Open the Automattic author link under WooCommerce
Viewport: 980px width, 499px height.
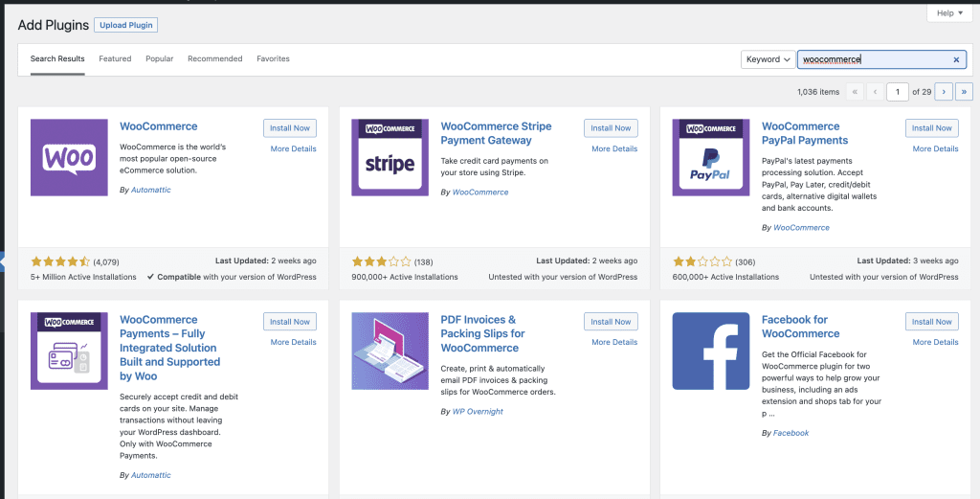click(150, 190)
